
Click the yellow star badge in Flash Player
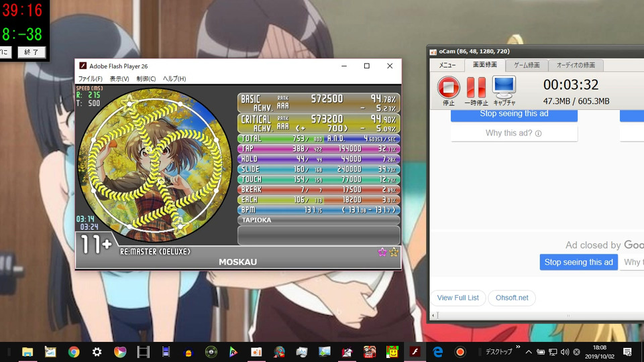coord(394,252)
